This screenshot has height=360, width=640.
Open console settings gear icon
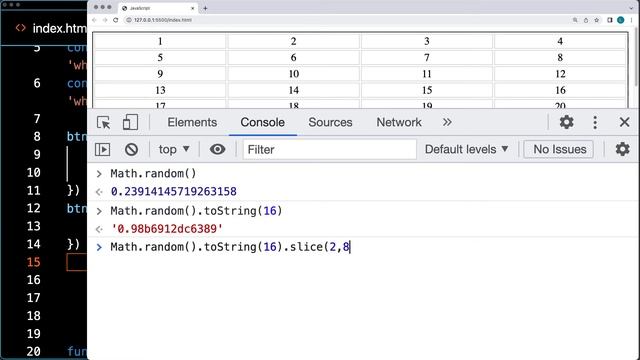(x=622, y=149)
